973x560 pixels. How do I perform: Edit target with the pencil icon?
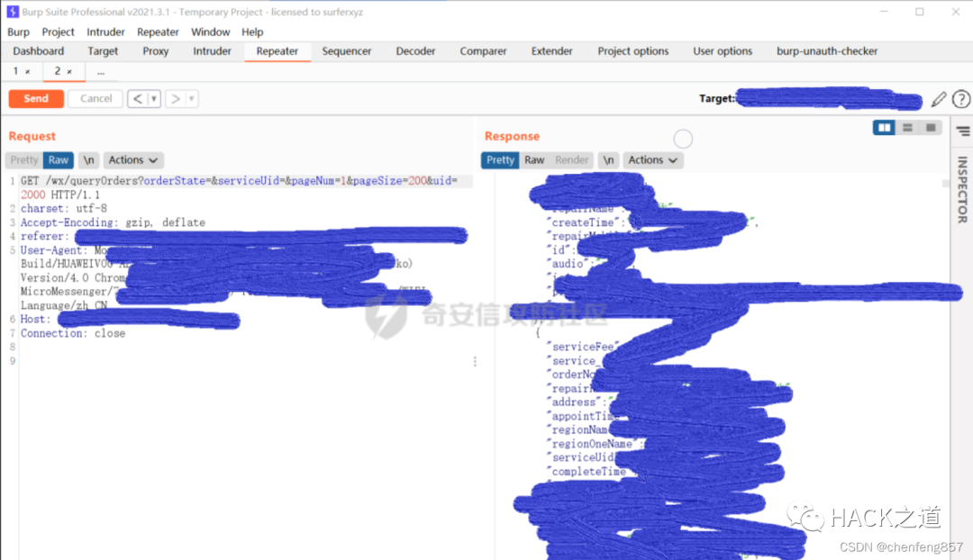tap(939, 99)
